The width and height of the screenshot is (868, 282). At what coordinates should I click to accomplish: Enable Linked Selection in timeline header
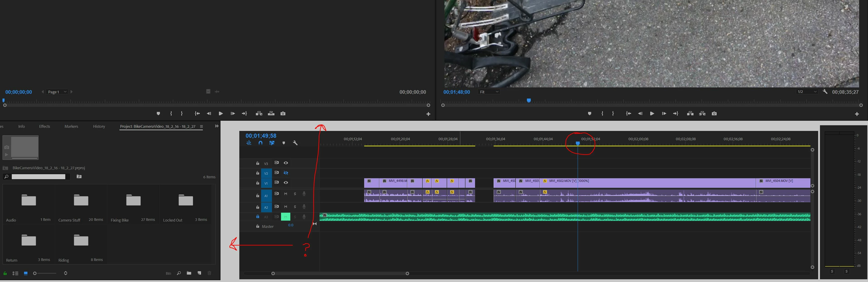click(272, 143)
